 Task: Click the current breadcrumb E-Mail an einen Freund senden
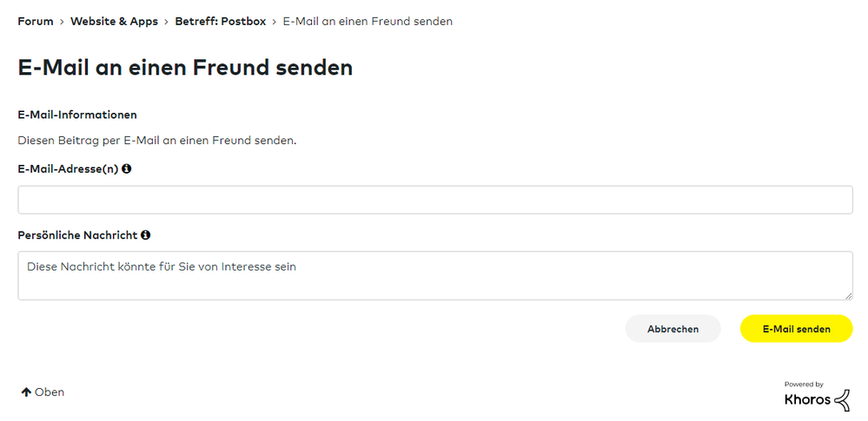[x=368, y=22]
